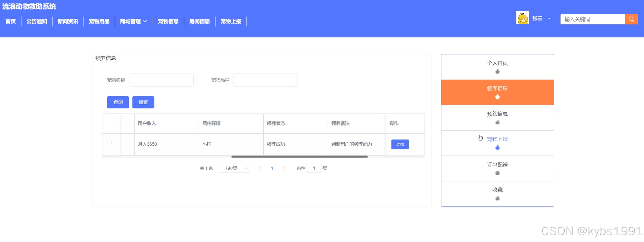Click home icon under 个人首页
Image resolution: width=644 pixels, height=242 pixels.
[497, 72]
